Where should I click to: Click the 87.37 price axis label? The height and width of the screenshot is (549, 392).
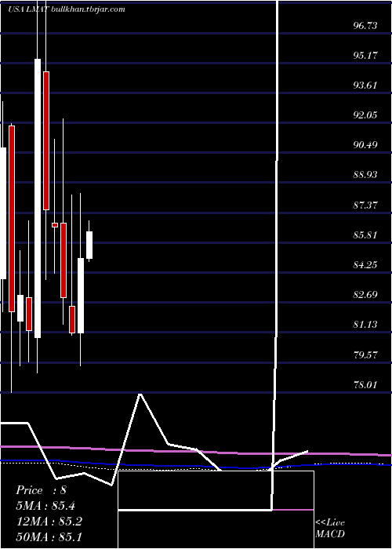[x=365, y=205]
